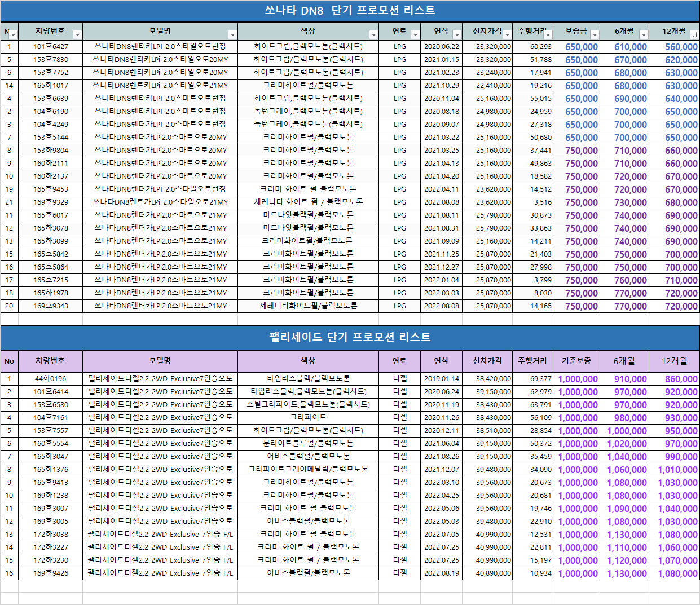Screen dimensions: 700x605
Task: Click the 12개월 value 1,070,000
Action: click(x=674, y=560)
